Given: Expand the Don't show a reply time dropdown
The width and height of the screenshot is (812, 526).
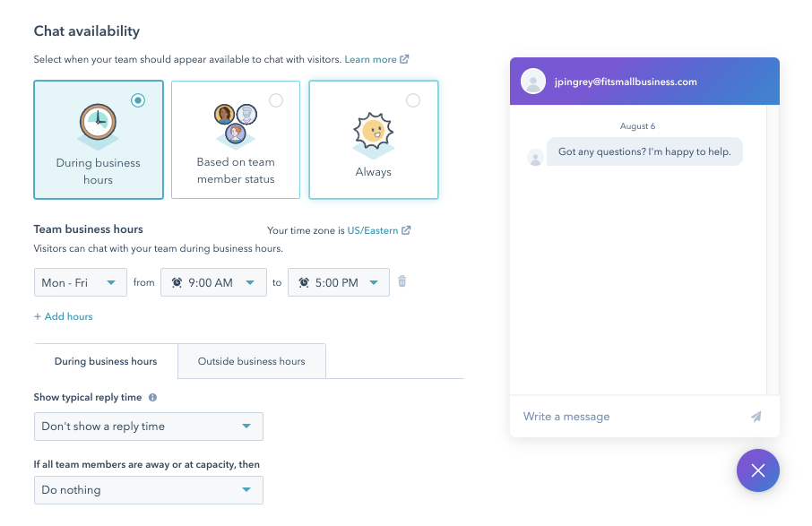Looking at the screenshot, I should click(x=148, y=427).
